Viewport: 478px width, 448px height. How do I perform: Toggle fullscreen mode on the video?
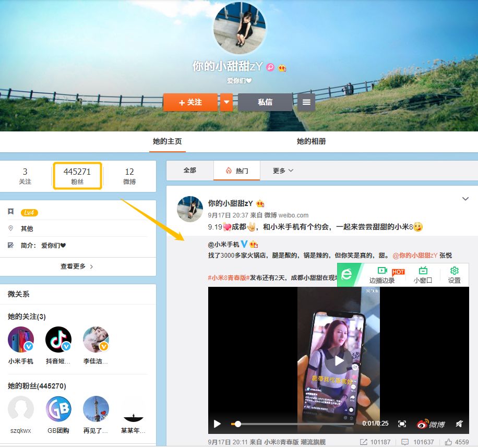pos(402,424)
